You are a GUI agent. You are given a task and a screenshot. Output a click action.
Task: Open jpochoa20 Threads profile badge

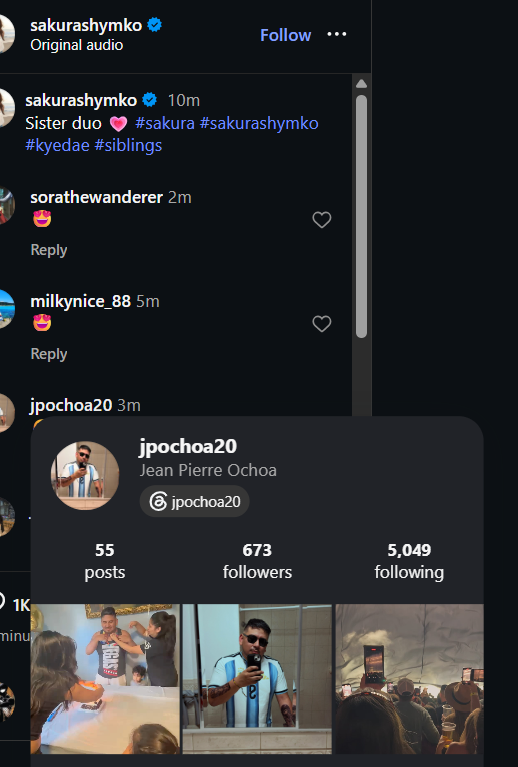click(x=195, y=501)
